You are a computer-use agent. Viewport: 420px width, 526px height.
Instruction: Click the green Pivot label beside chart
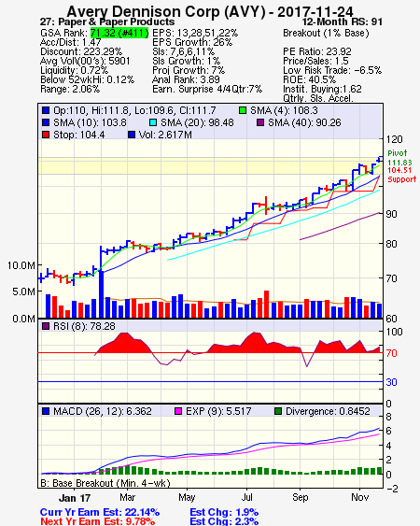tap(398, 153)
